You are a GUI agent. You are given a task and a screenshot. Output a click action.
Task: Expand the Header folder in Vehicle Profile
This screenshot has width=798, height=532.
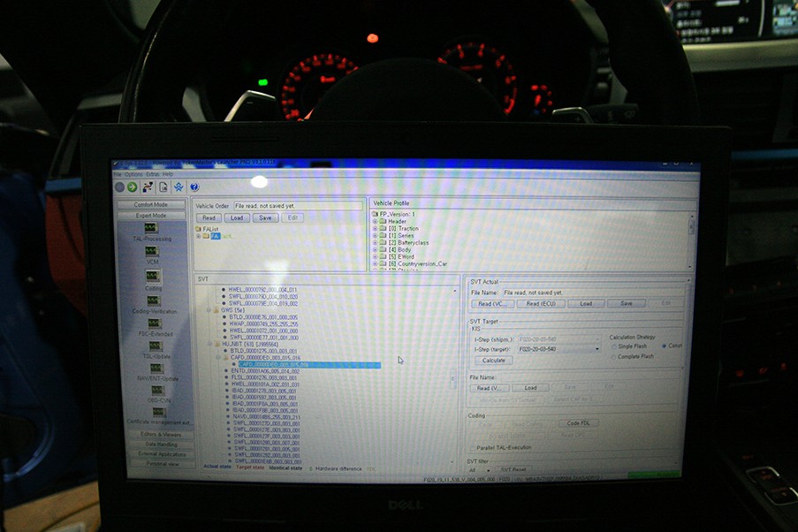click(x=376, y=221)
